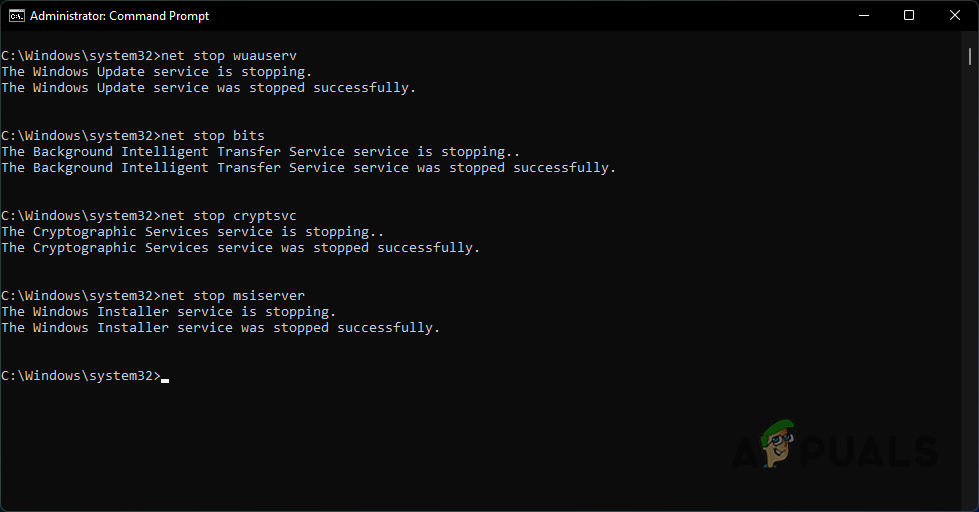Click "Cryptographic Services service was stopped successfully" line
This screenshot has width=979, height=512.
241,248
